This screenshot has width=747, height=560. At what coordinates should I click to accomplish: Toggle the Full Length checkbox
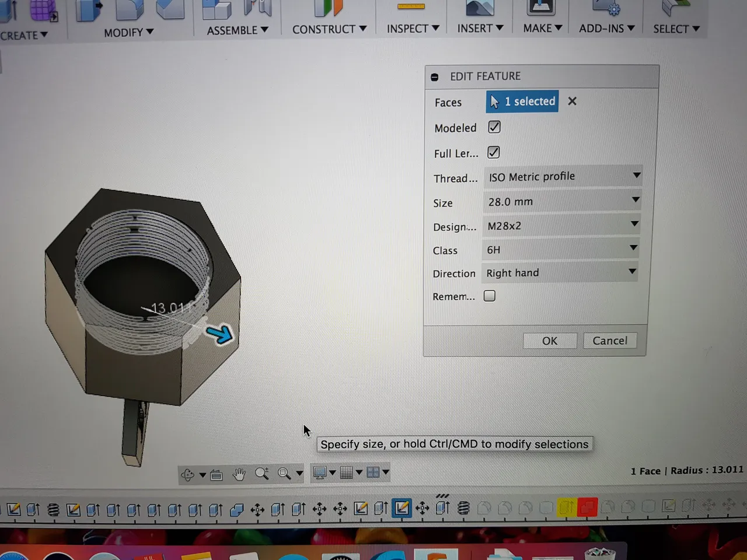tap(494, 152)
